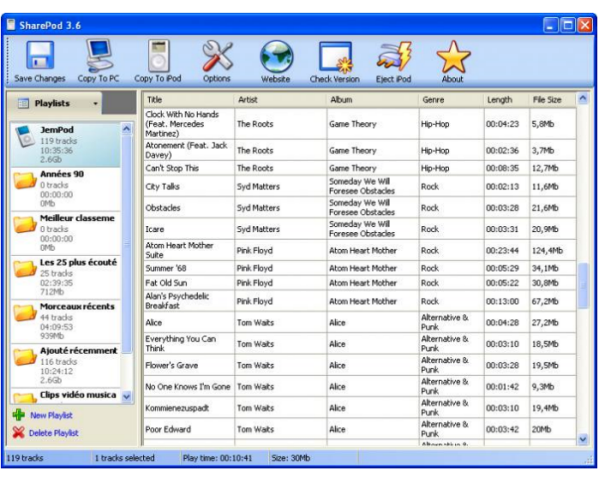Open Options wrench and screwdriver icon

217,56
